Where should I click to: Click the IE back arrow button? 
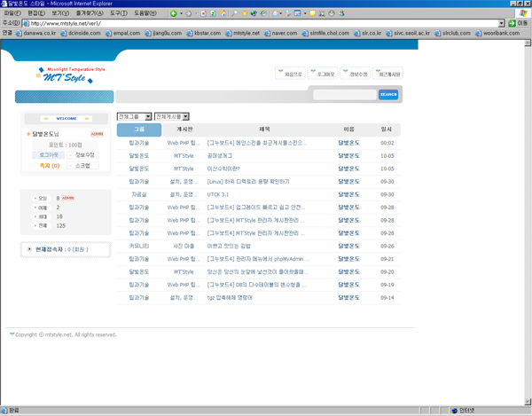pyautogui.click(x=174, y=13)
